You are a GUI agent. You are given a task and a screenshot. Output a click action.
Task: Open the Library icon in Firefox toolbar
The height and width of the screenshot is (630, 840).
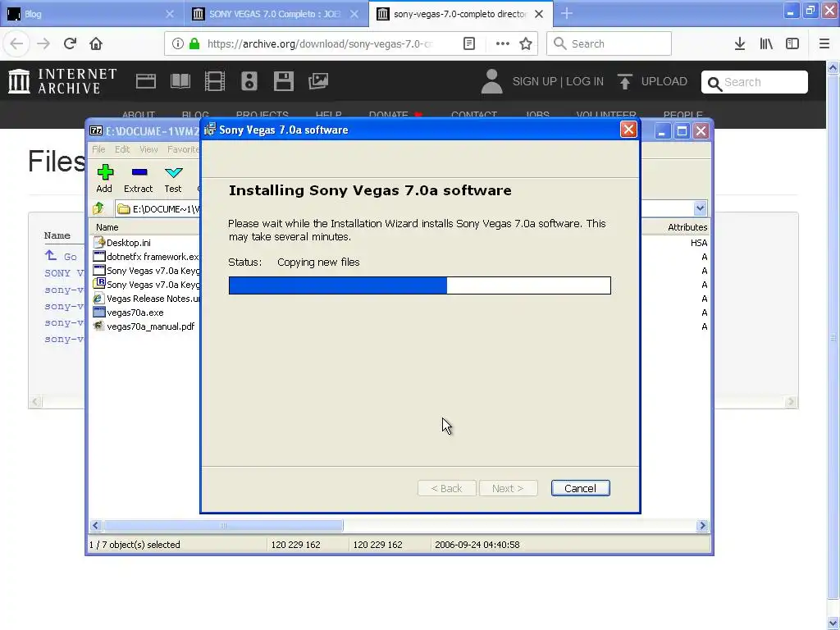tap(766, 43)
